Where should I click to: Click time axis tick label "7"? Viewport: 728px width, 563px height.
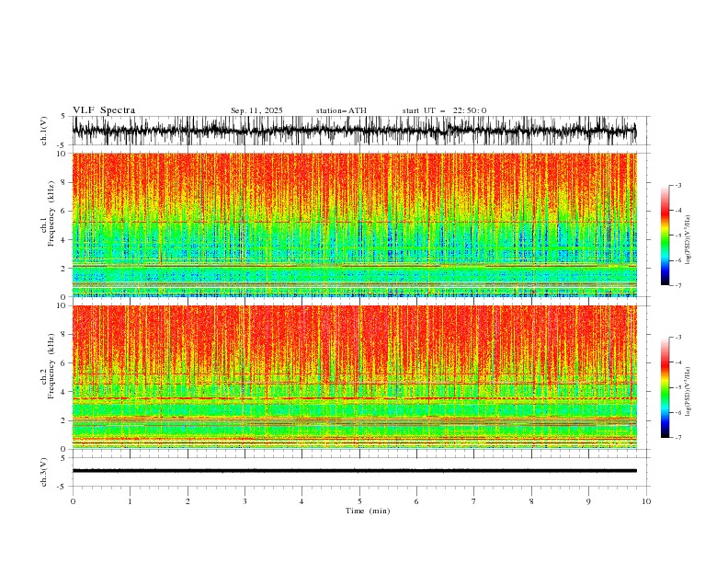click(474, 501)
